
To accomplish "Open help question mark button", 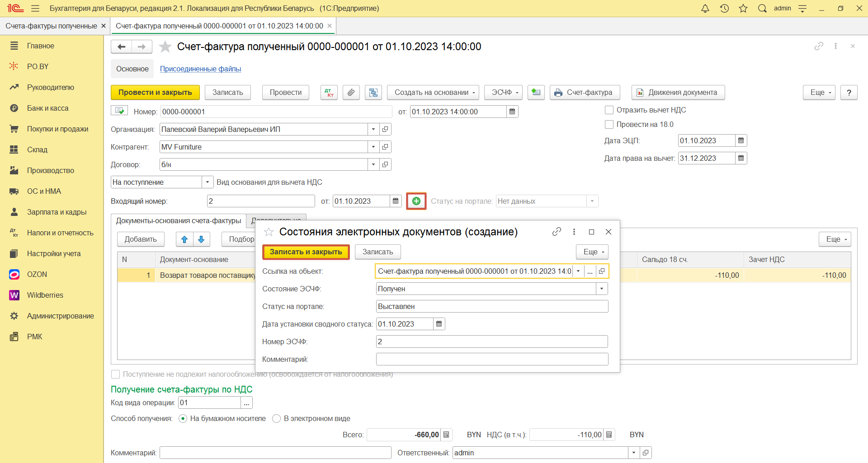I will [x=849, y=93].
